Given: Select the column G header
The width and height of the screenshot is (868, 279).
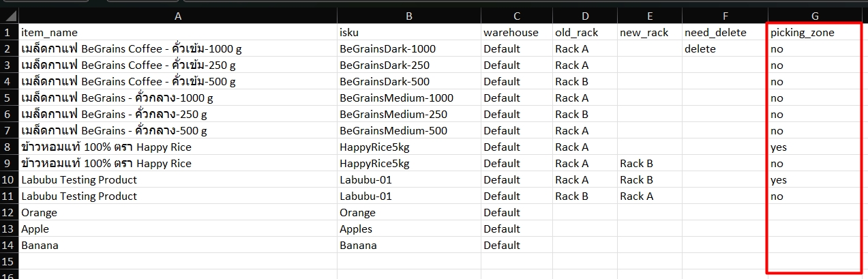Looking at the screenshot, I should (815, 16).
